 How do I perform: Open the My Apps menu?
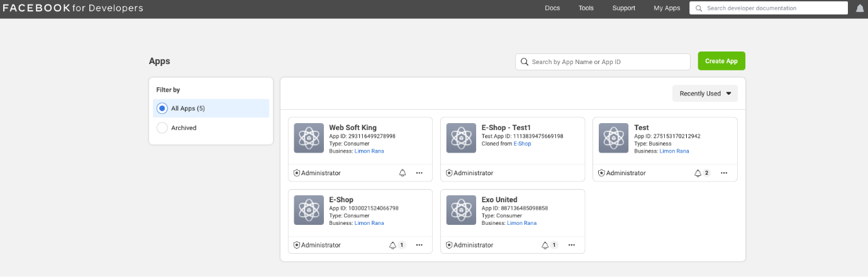(667, 8)
